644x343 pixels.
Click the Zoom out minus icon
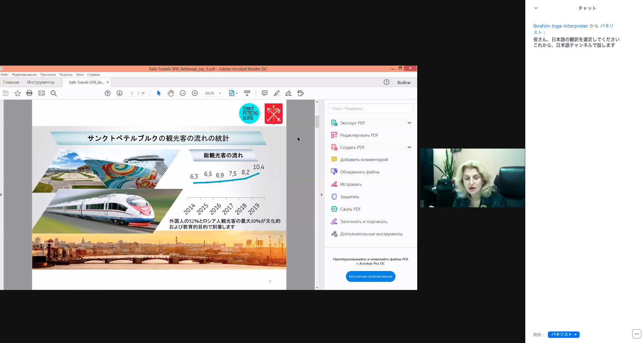coord(183,93)
